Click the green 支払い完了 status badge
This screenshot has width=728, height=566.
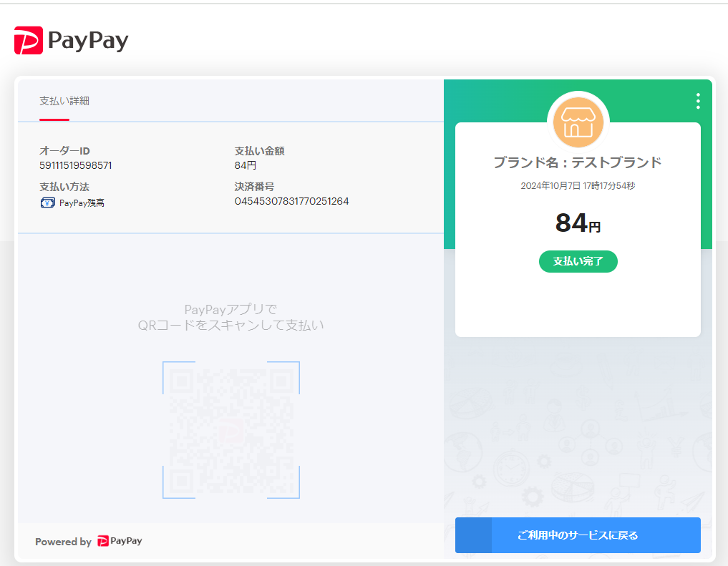pyautogui.click(x=578, y=261)
